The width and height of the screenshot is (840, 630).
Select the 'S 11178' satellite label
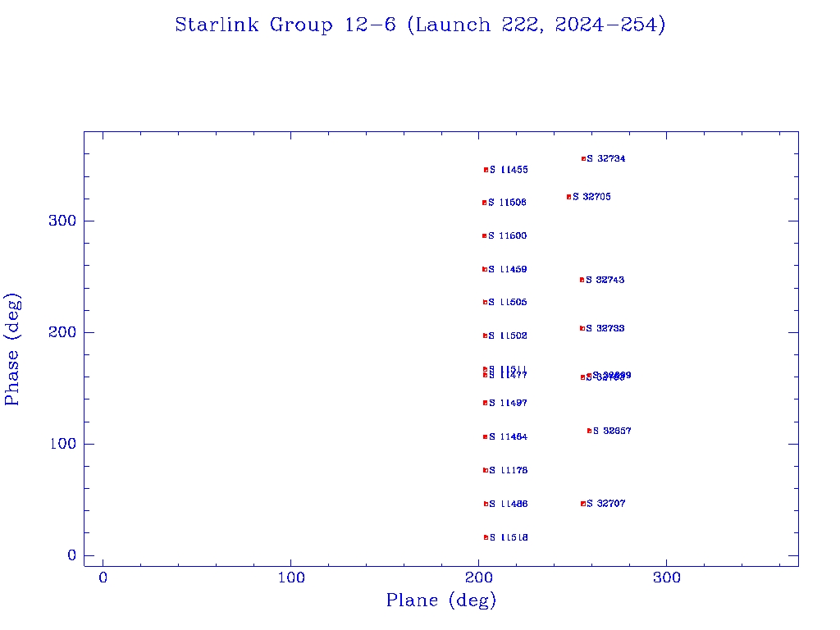click(x=509, y=470)
